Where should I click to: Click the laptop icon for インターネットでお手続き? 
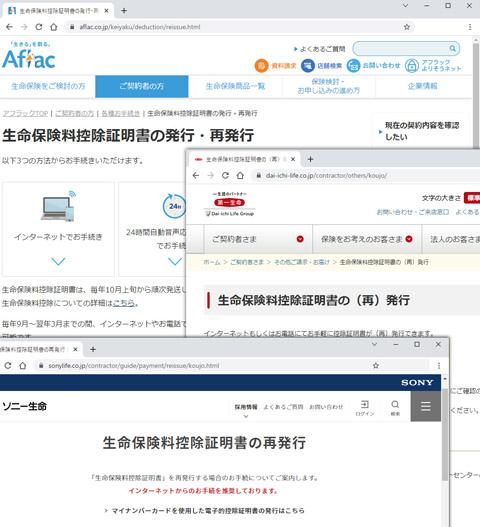58,206
